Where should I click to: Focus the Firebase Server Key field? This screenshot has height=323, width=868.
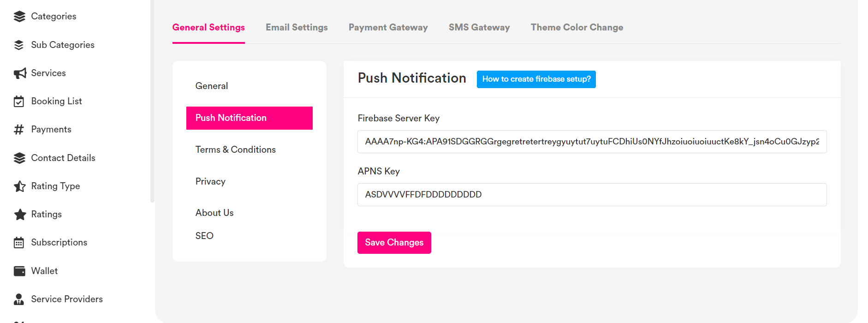tap(592, 142)
